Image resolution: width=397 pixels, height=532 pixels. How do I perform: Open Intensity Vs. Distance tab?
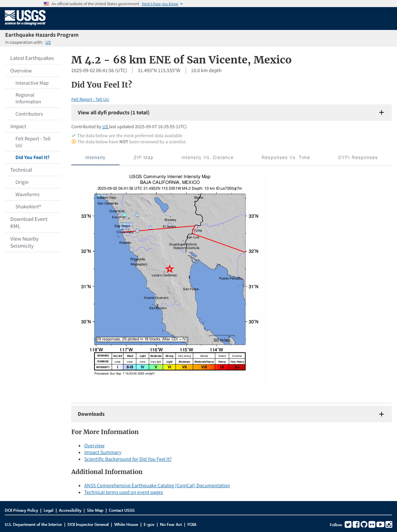point(207,157)
